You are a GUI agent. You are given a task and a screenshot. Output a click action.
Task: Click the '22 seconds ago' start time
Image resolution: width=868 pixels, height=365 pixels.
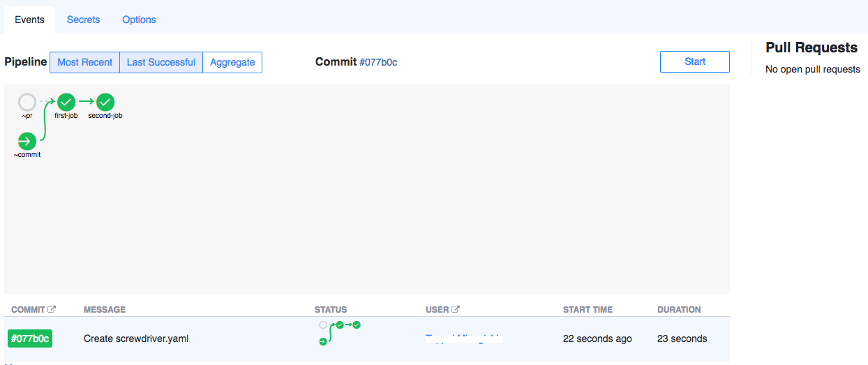tap(597, 338)
